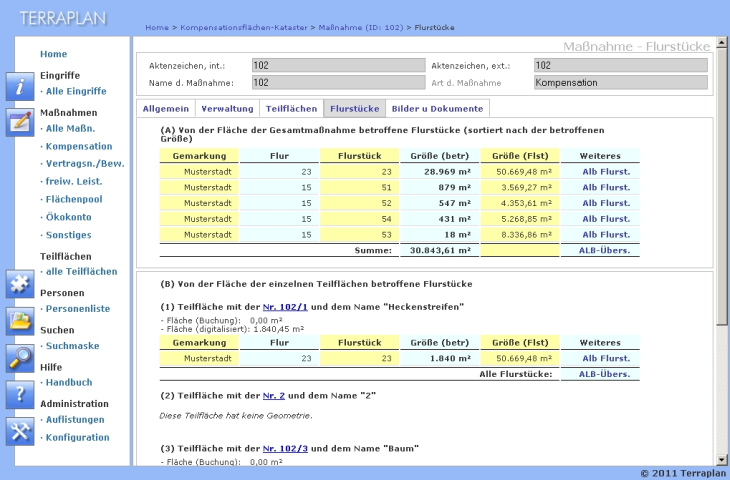
Task: Open Alb Flurst. for Flurstück 52 row
Action: (x=606, y=203)
